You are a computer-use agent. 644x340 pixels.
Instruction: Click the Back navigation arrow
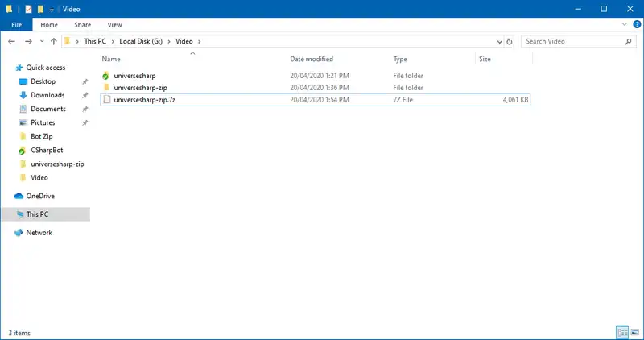11,41
